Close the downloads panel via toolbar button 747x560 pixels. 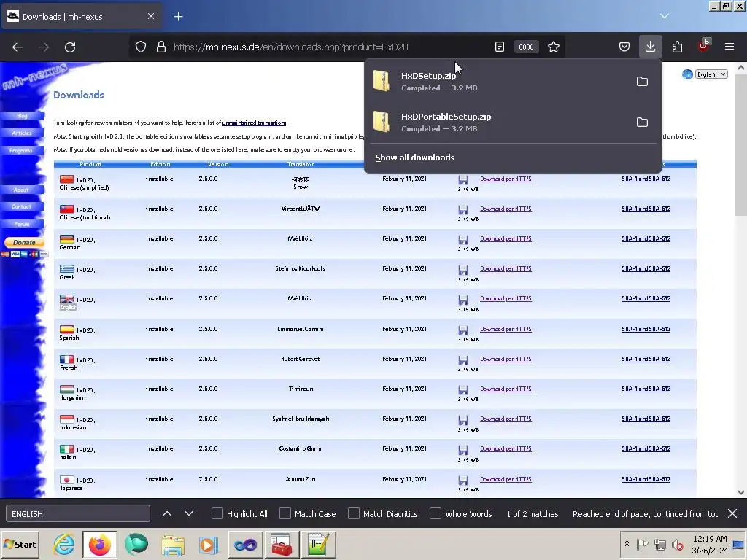pyautogui.click(x=650, y=47)
